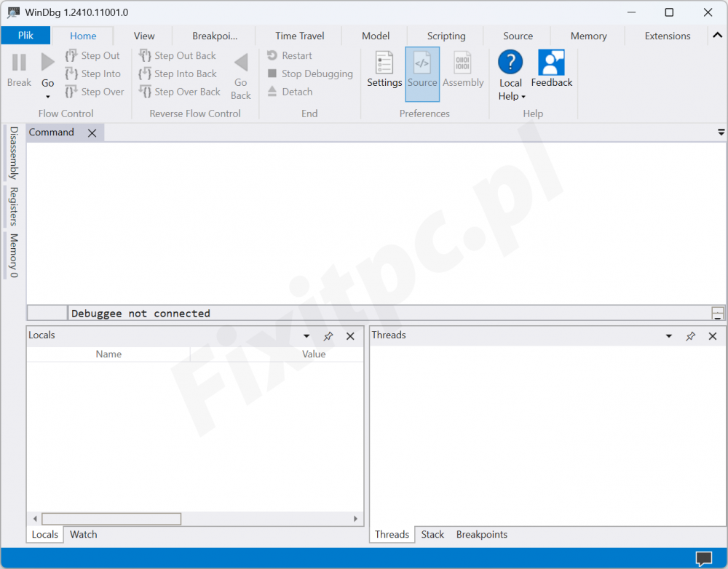Open feedback chat icon in status bar
This screenshot has height=569, width=728.
pos(703,558)
